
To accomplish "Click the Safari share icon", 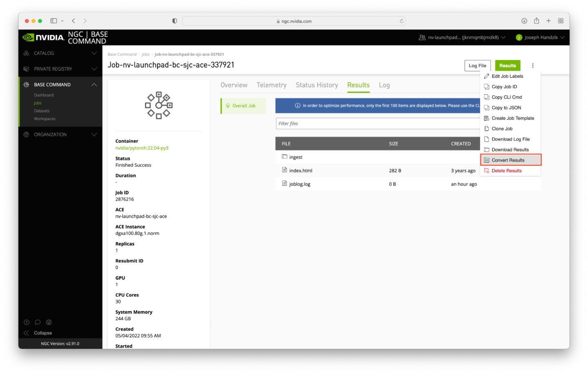I will (x=536, y=21).
